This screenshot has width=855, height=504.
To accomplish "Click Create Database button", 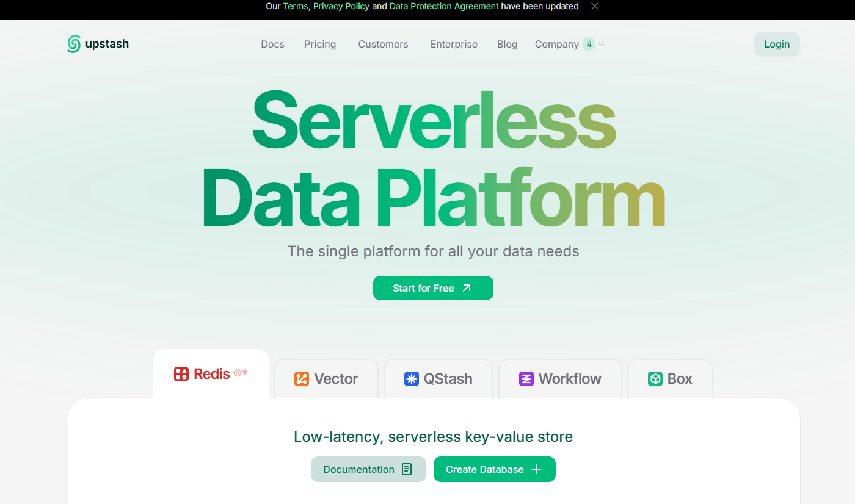I will (x=495, y=469).
